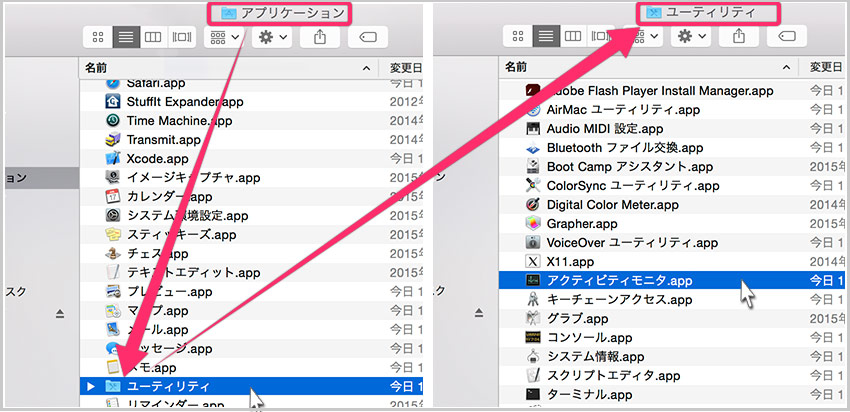The width and height of the screenshot is (850, 412).
Task: Select Audio MIDI 設定.app icon
Action: click(x=533, y=128)
